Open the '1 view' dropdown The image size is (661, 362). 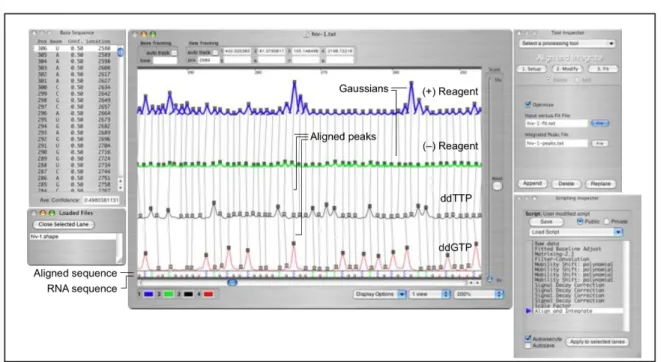click(430, 294)
